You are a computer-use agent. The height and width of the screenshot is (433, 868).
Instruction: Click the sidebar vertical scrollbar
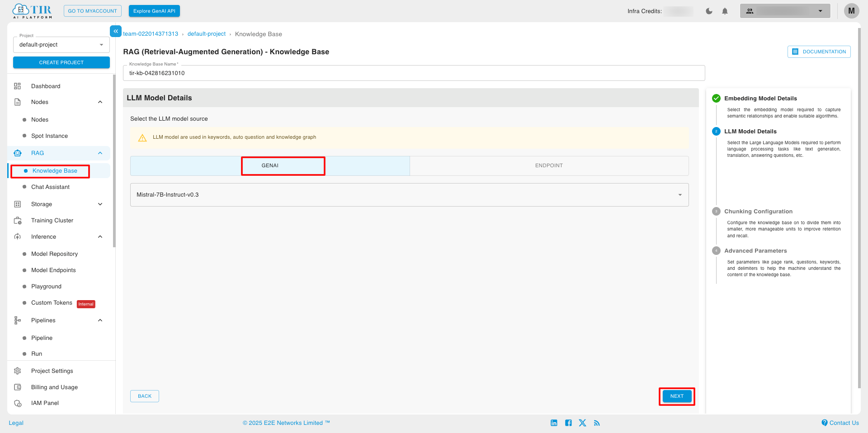(x=114, y=161)
